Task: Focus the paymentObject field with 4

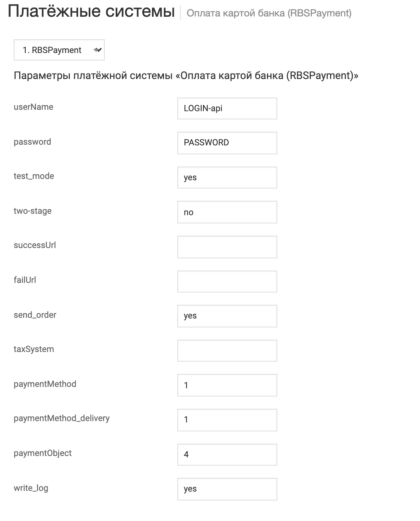Action: point(227,455)
